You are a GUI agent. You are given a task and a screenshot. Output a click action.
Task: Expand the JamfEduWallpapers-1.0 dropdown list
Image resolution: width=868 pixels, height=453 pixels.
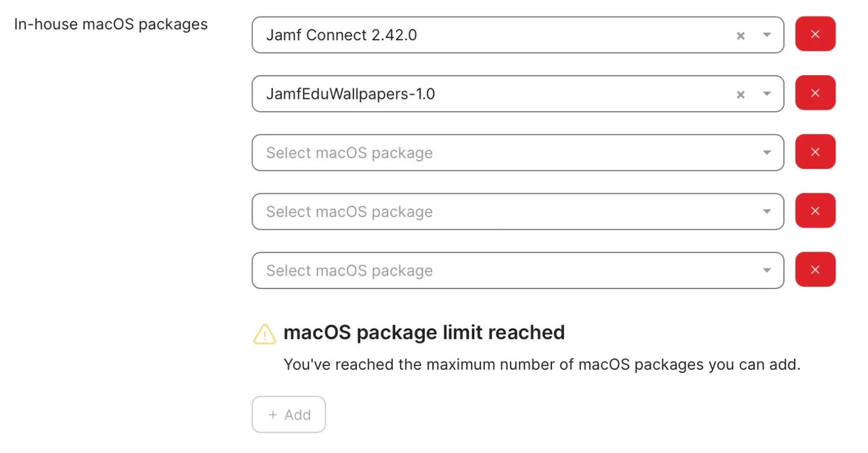(x=767, y=94)
